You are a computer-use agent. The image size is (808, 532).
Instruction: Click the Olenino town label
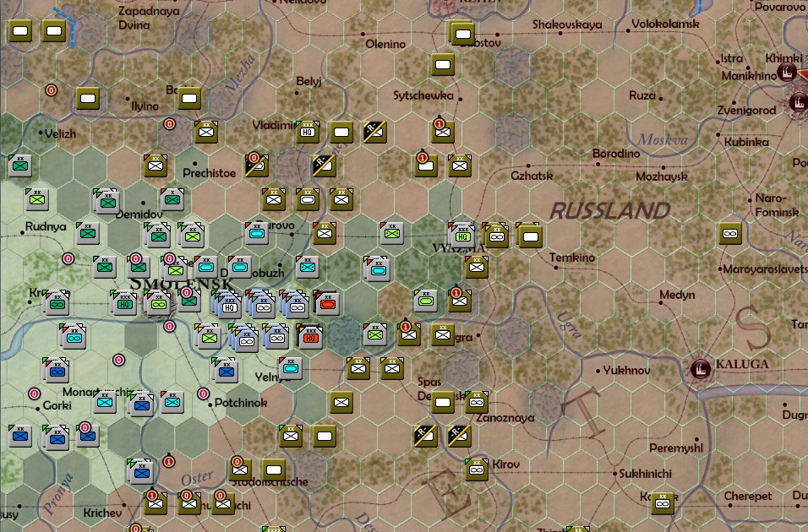click(x=385, y=44)
